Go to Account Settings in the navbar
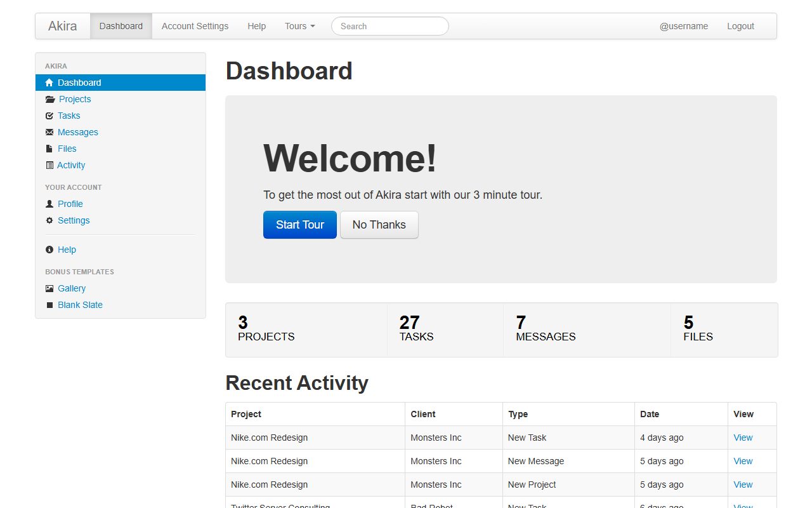This screenshot has width=812, height=508. [x=195, y=26]
